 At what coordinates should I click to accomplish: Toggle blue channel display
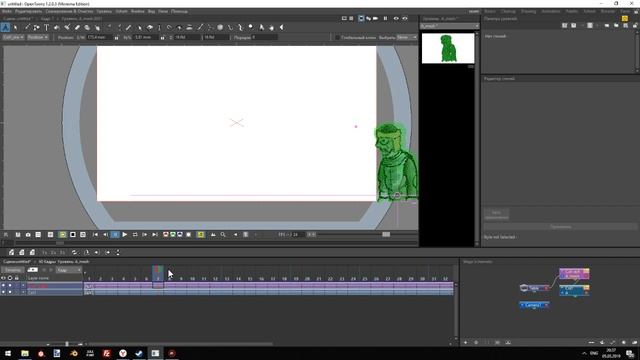(180, 235)
